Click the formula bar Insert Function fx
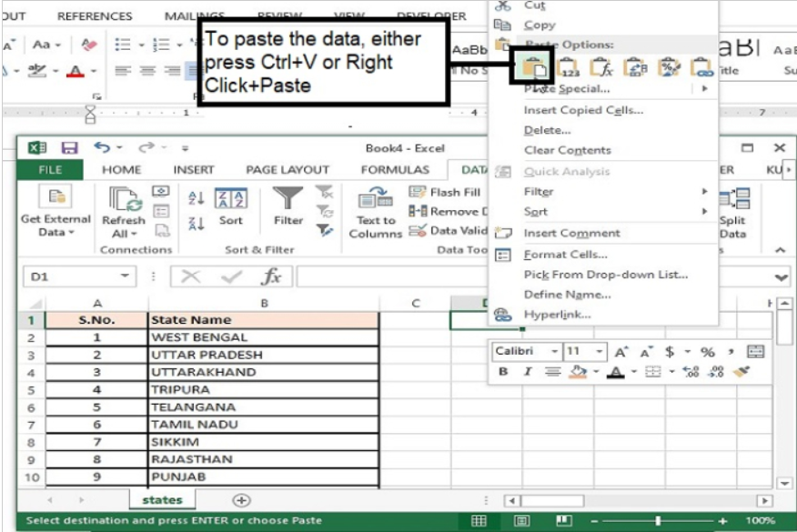Image resolution: width=797 pixels, height=532 pixels. point(271,276)
